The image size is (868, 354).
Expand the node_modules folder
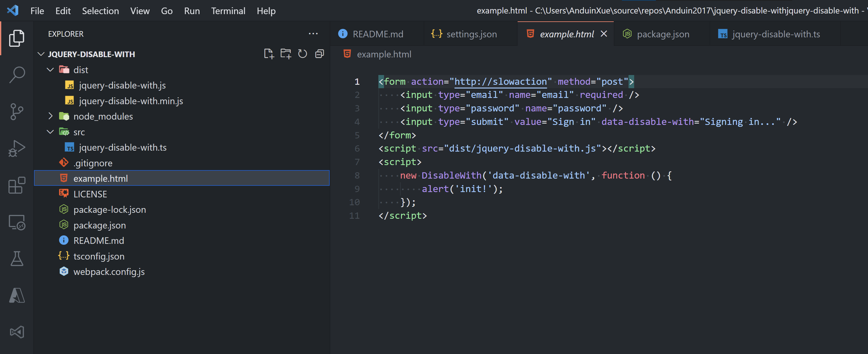point(50,116)
